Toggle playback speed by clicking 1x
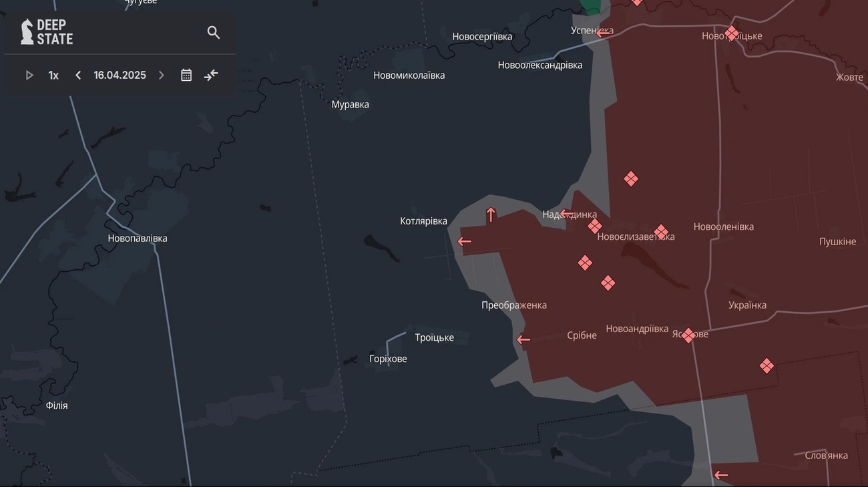The height and width of the screenshot is (487, 868). coord(53,75)
